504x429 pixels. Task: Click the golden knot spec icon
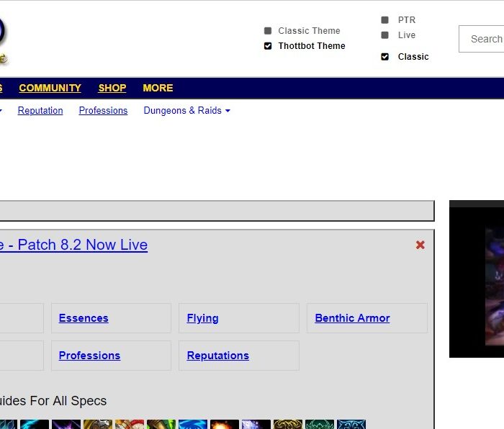tap(288, 425)
